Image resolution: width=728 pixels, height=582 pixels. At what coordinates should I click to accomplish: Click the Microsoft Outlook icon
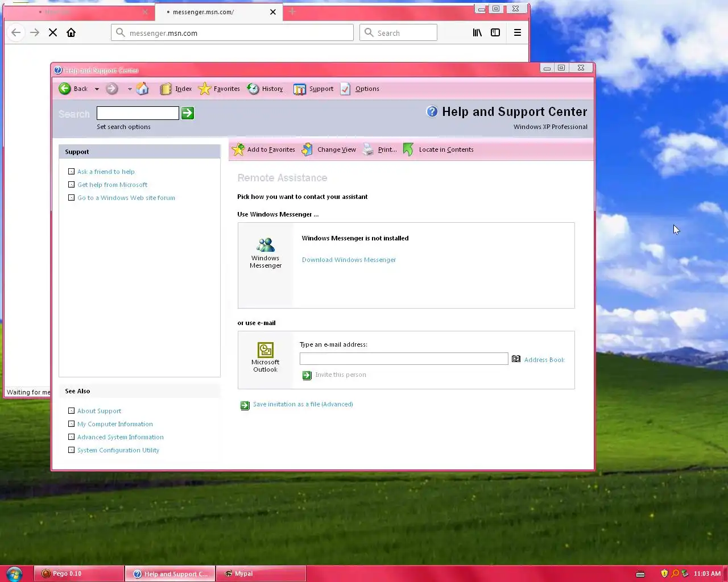pos(266,350)
